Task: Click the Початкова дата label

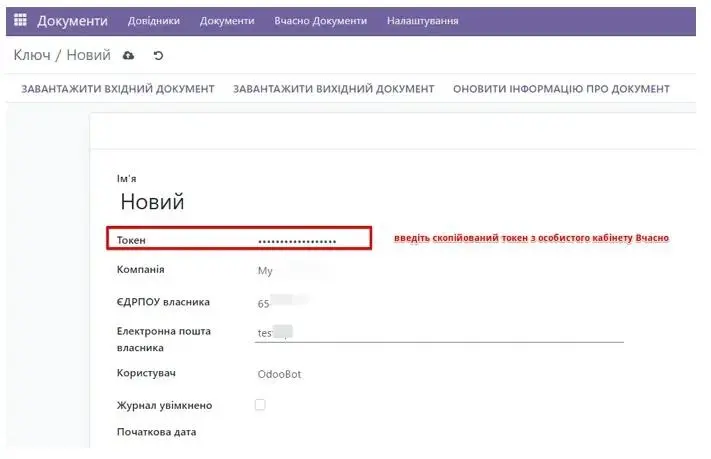Action: [x=156, y=432]
